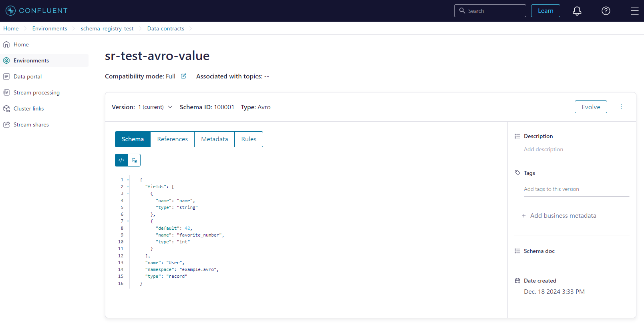Viewport: 644px width, 325px height.
Task: Click the Tags label icon
Action: tap(517, 173)
